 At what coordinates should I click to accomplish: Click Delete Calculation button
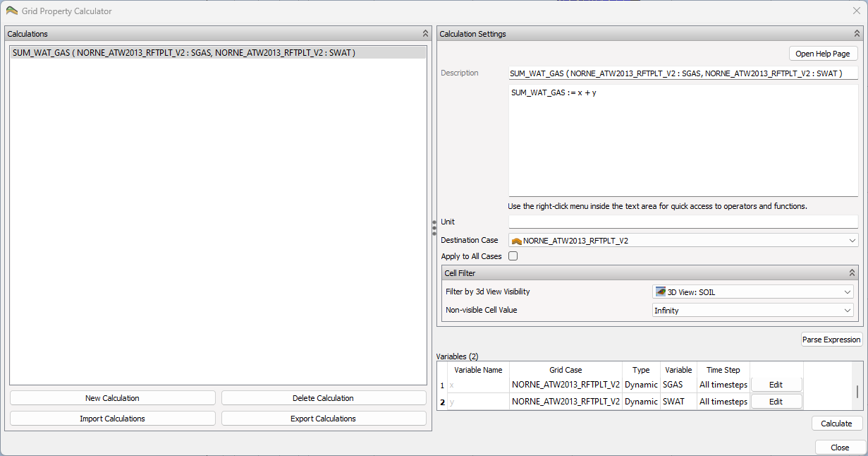[324, 398]
